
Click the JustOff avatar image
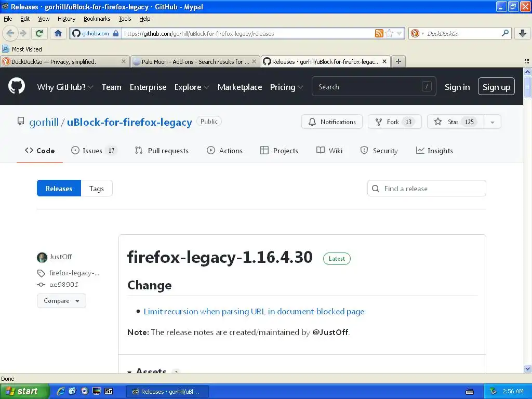click(x=42, y=258)
